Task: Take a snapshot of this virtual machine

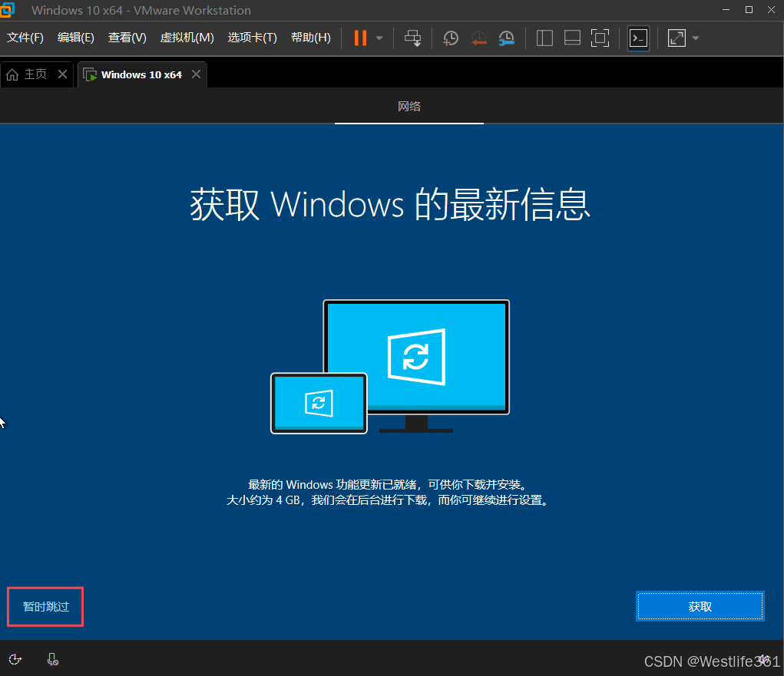Action: (x=450, y=38)
